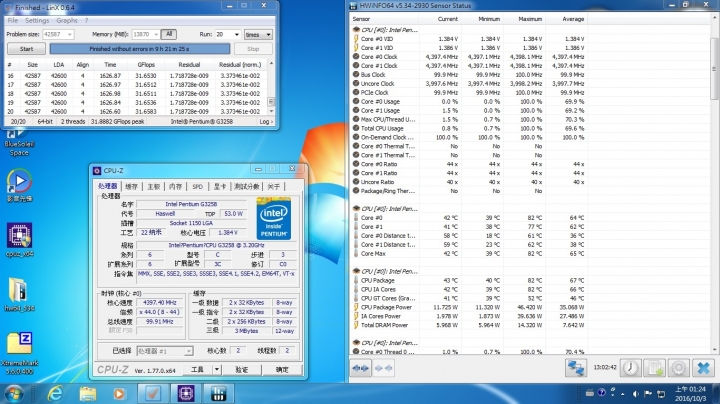Click LinX GFlops column header
The height and width of the screenshot is (404, 720).
[146, 65]
